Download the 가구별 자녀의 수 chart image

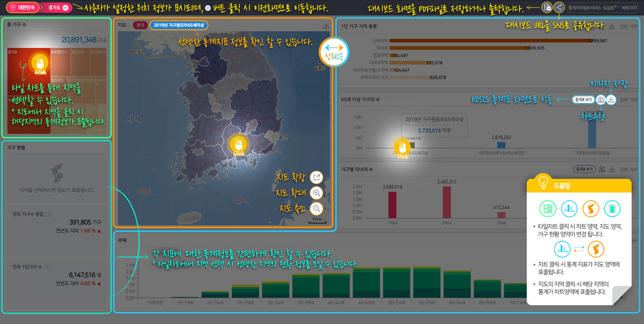point(612,169)
